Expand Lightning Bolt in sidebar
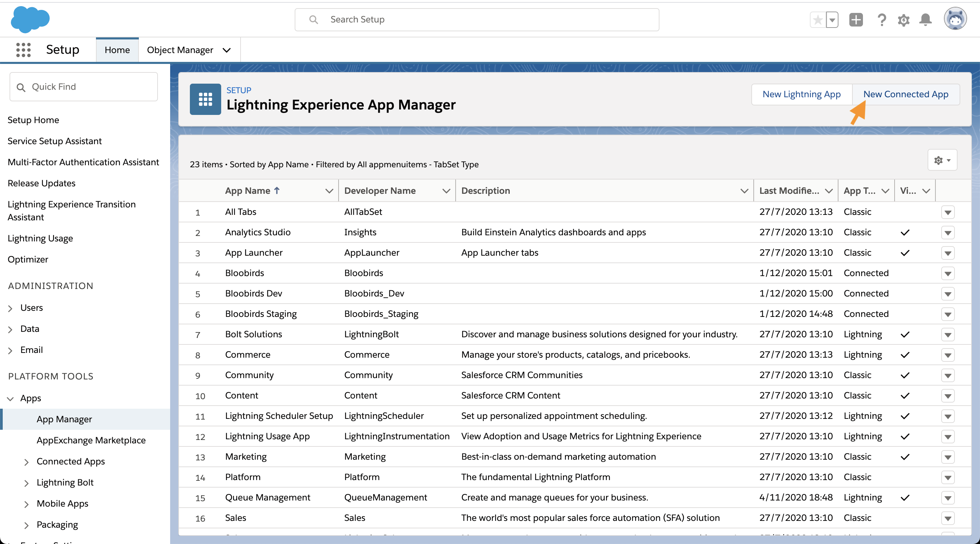This screenshot has height=544, width=980. [26, 483]
